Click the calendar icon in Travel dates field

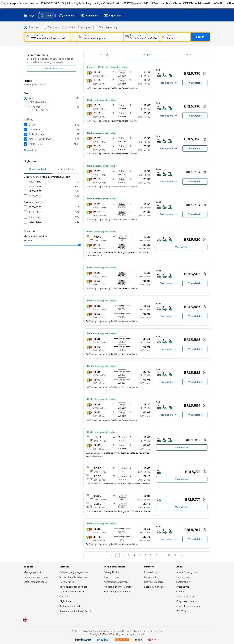coord(127,37)
